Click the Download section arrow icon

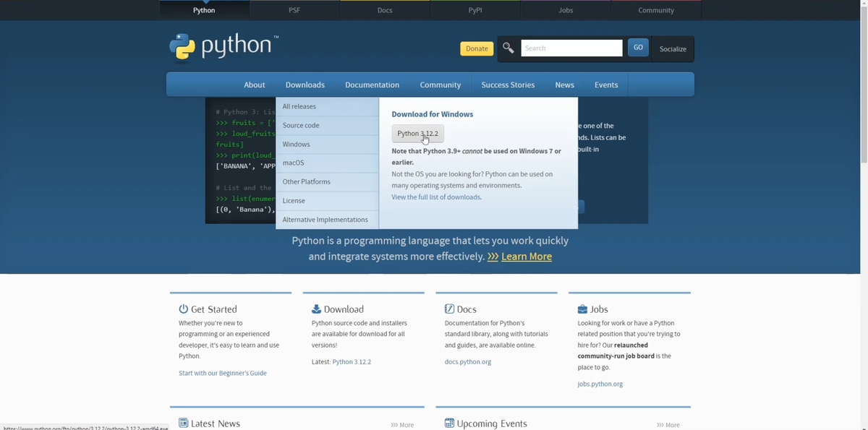[316, 309]
